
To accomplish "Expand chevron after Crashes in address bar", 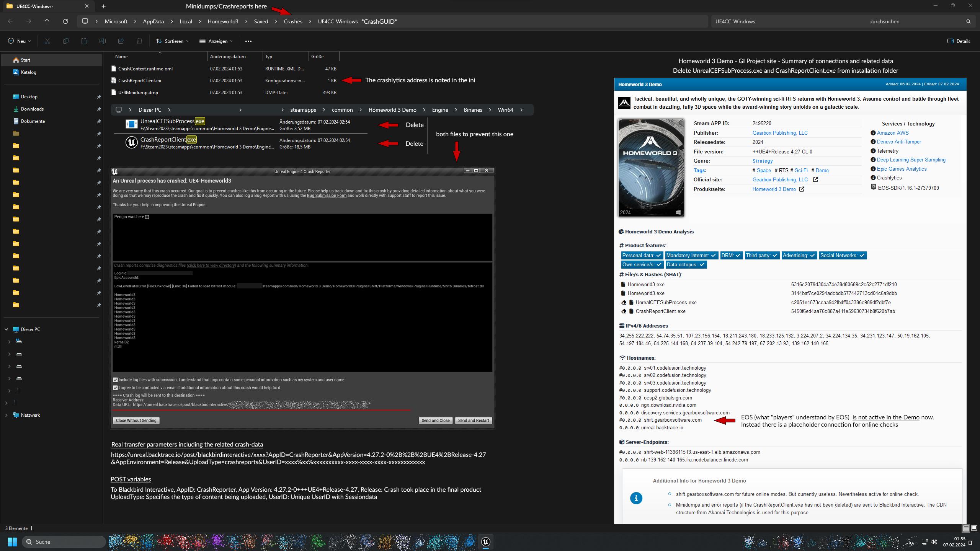I will pos(310,21).
